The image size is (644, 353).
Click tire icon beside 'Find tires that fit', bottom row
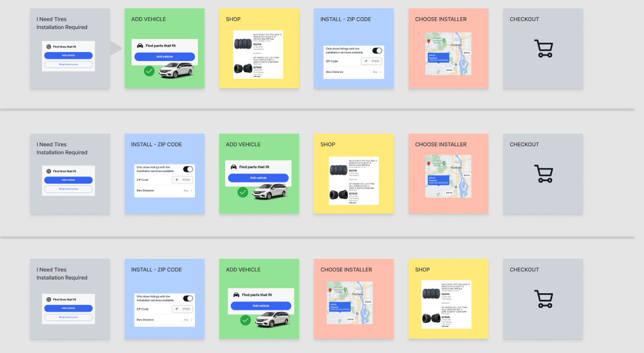point(49,300)
